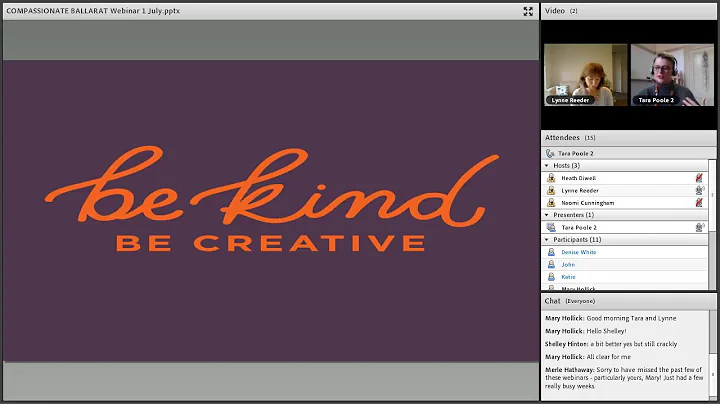
Task: Click Denise White's participant icon
Action: pos(551,252)
